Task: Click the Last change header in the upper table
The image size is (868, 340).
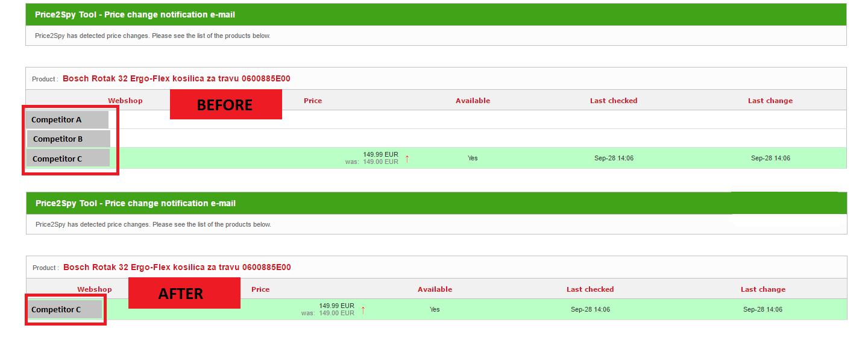Action: [x=770, y=101]
